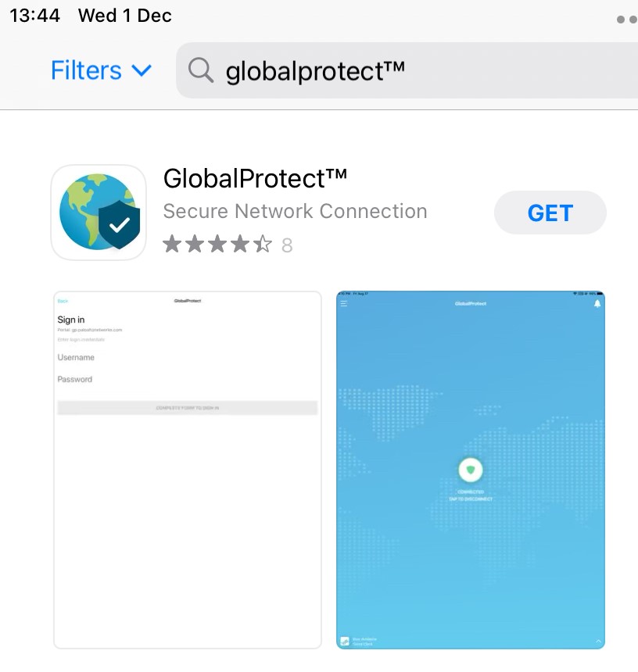
Task: Tap the hamburger menu icon in blue screenshot
Action: pyautogui.click(x=344, y=303)
